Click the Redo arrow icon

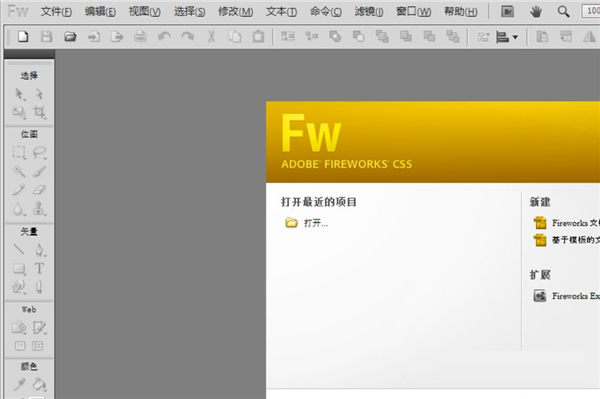click(x=188, y=37)
